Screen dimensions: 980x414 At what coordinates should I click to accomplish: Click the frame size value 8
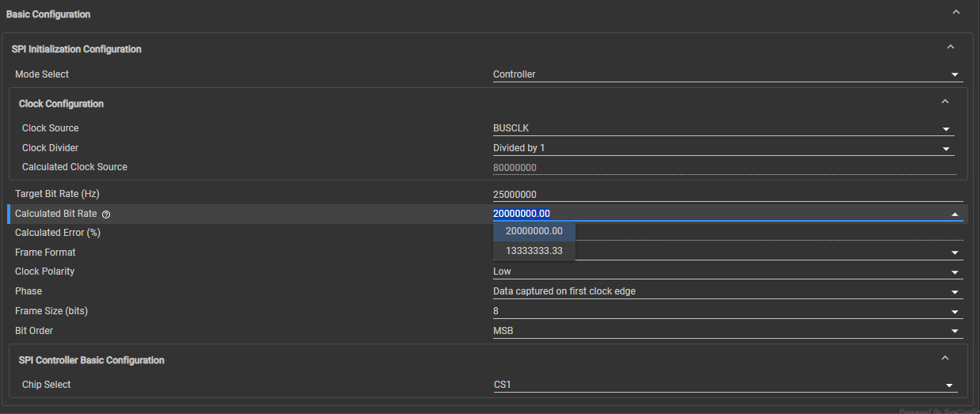496,311
